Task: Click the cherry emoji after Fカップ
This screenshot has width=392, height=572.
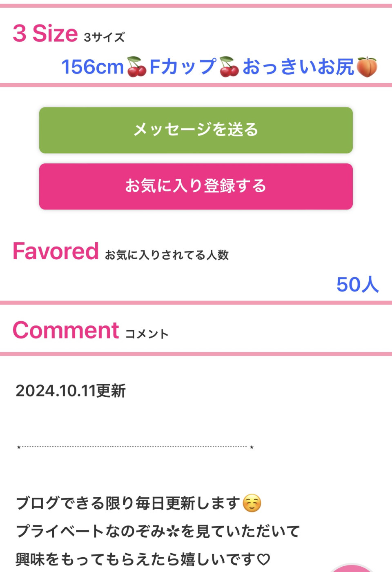Action: (229, 67)
